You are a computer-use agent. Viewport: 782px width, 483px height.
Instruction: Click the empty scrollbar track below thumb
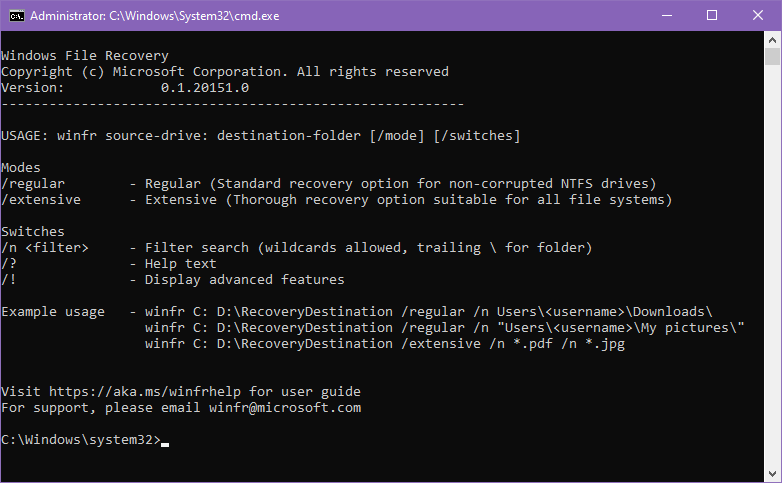[x=772, y=264]
